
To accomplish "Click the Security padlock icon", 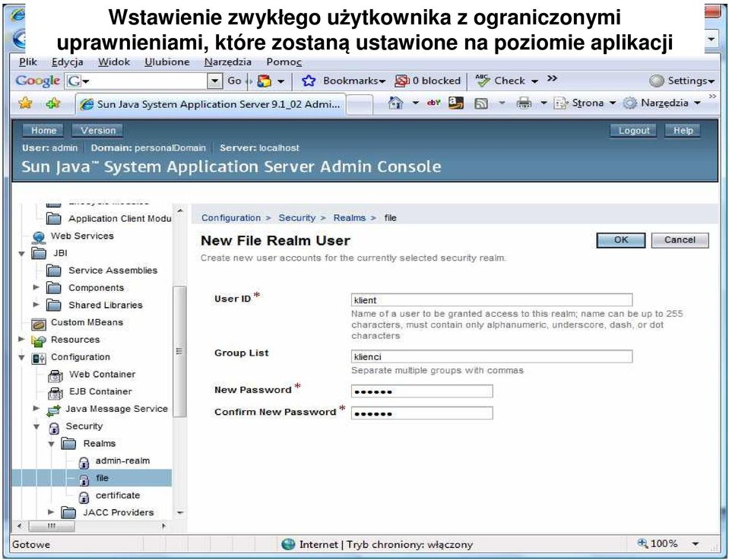I will tap(55, 427).
